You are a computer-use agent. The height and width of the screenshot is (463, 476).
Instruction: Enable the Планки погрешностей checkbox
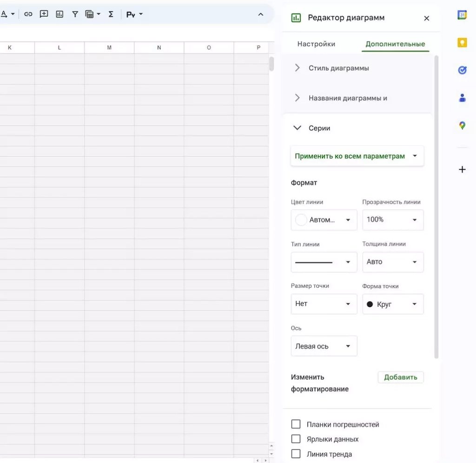point(296,424)
